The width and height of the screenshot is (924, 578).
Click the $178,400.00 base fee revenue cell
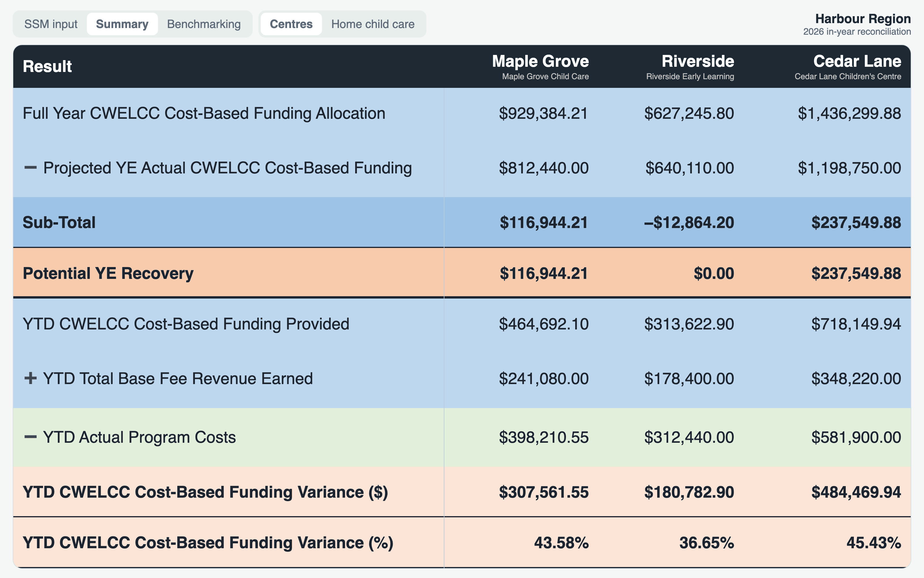click(x=689, y=379)
